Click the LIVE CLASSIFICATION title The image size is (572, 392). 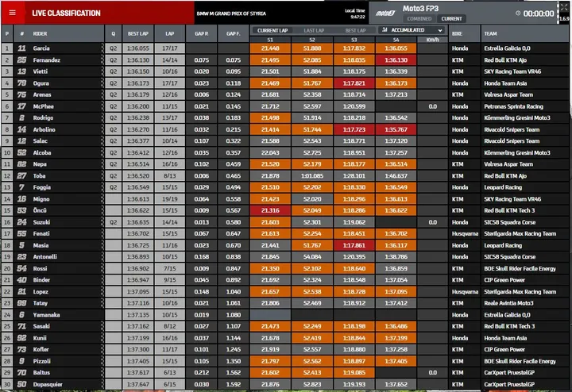[66, 13]
